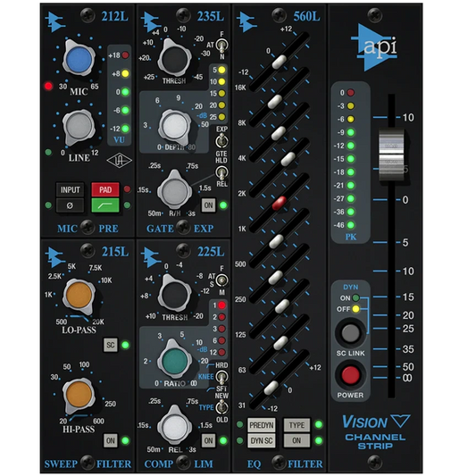476x476 pixels.
Task: Flip the HLD/REL switch on gate
Action: click(x=221, y=172)
